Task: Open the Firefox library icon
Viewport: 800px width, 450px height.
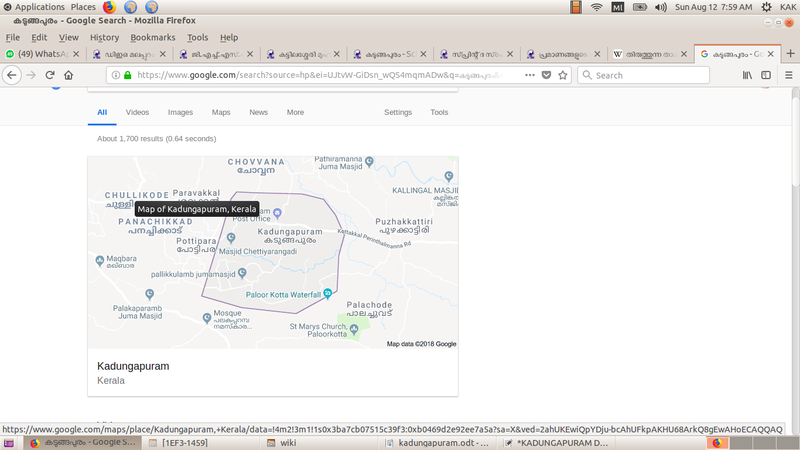Action: (746, 75)
